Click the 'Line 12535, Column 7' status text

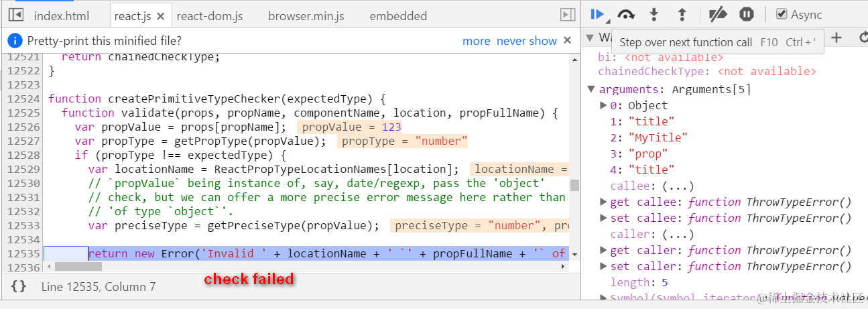click(x=99, y=287)
